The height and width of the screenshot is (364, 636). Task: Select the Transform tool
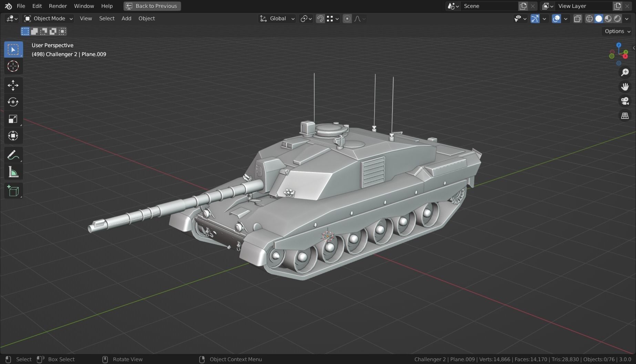click(x=13, y=136)
